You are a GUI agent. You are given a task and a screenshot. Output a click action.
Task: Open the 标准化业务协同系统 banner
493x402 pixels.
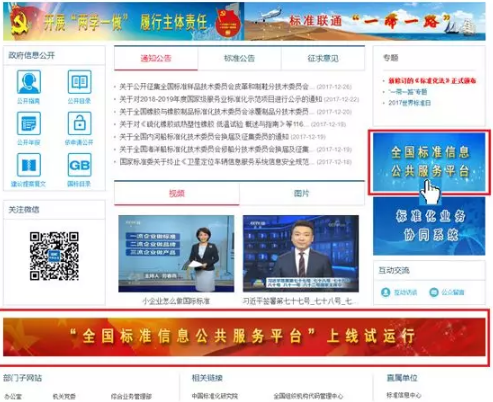(x=429, y=226)
